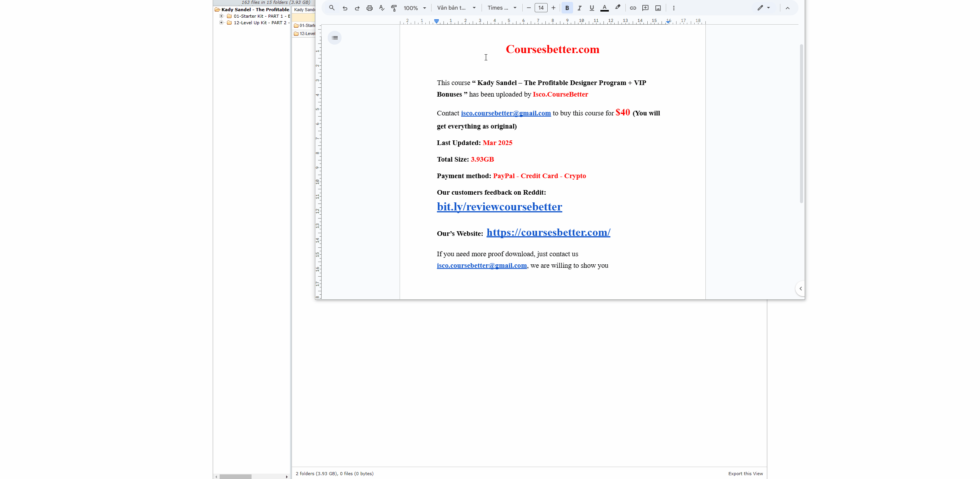Insert a link with the toolbar icon
The image size is (980, 479).
tap(633, 8)
